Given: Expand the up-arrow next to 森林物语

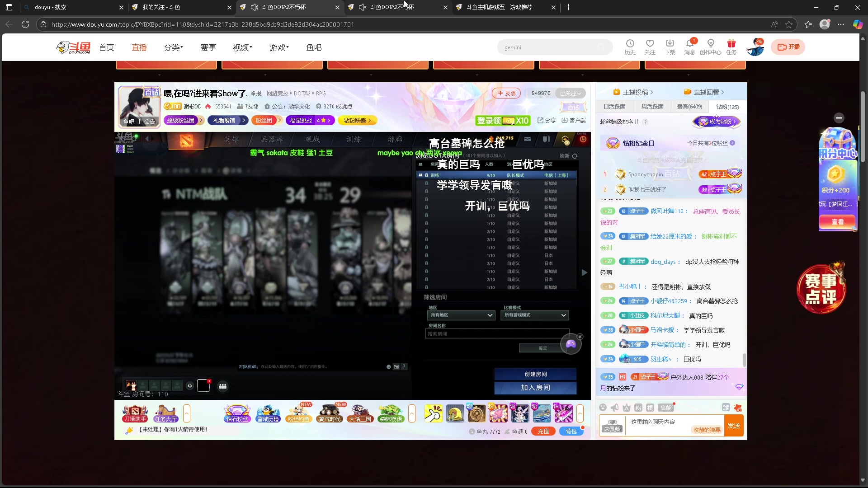Looking at the screenshot, I should (412, 413).
